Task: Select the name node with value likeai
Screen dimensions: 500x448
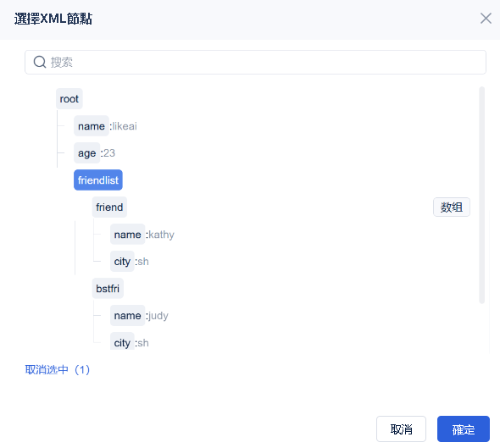Action: [x=92, y=126]
